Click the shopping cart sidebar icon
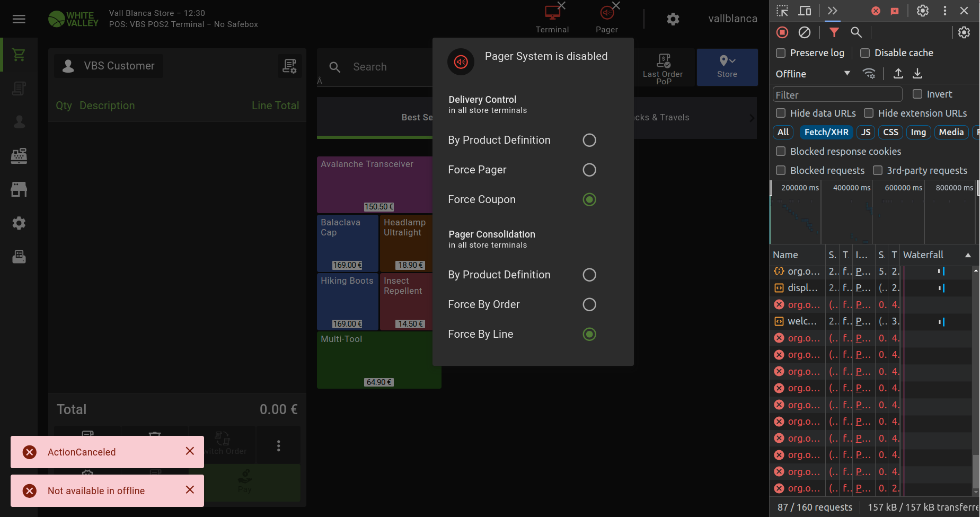This screenshot has height=517, width=980. point(19,55)
